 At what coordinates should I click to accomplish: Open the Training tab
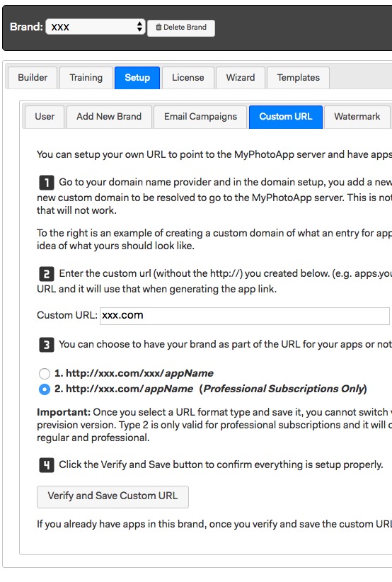pyautogui.click(x=86, y=78)
